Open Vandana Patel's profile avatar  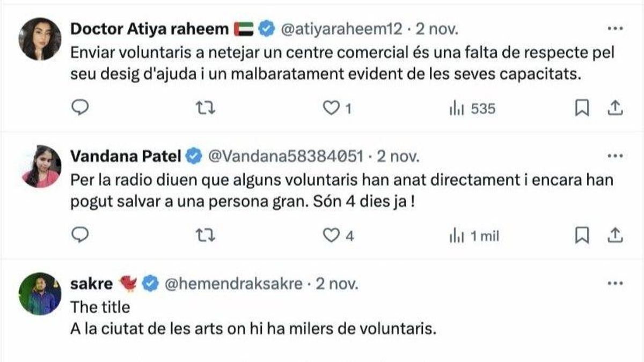click(x=41, y=166)
